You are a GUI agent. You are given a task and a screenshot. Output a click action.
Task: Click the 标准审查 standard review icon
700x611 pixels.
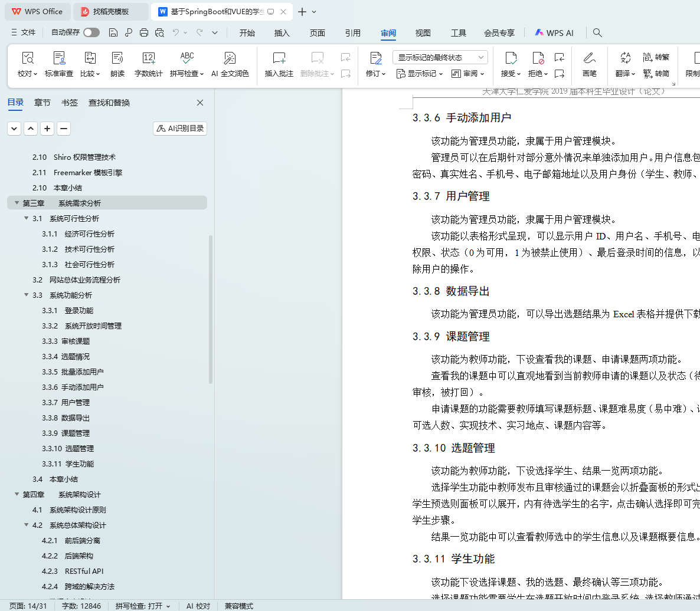click(59, 58)
